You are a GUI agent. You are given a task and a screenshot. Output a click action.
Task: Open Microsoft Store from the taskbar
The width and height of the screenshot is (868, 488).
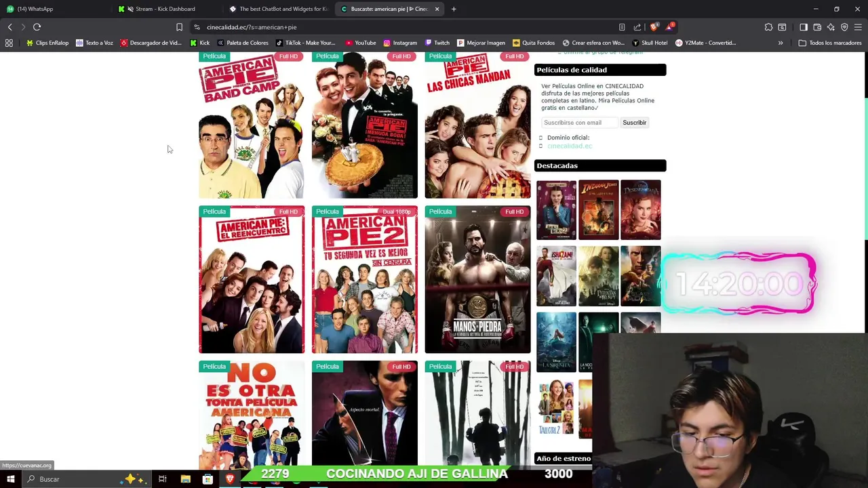(x=208, y=479)
